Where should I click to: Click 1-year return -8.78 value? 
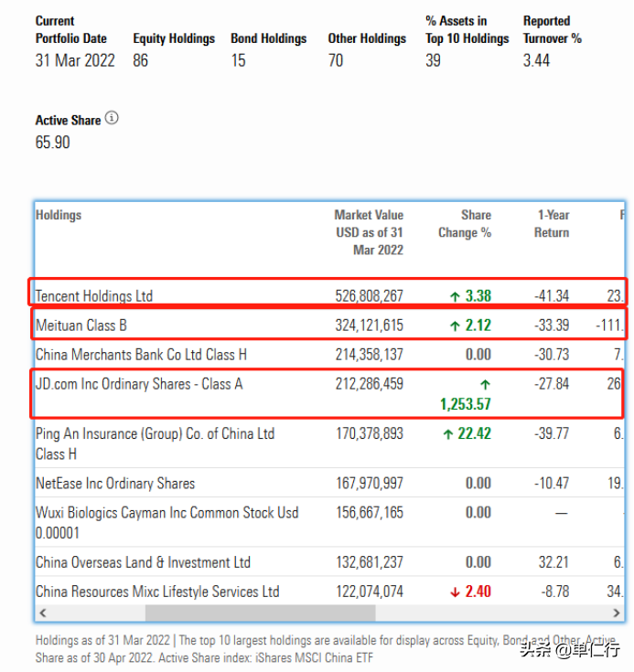coord(555,592)
